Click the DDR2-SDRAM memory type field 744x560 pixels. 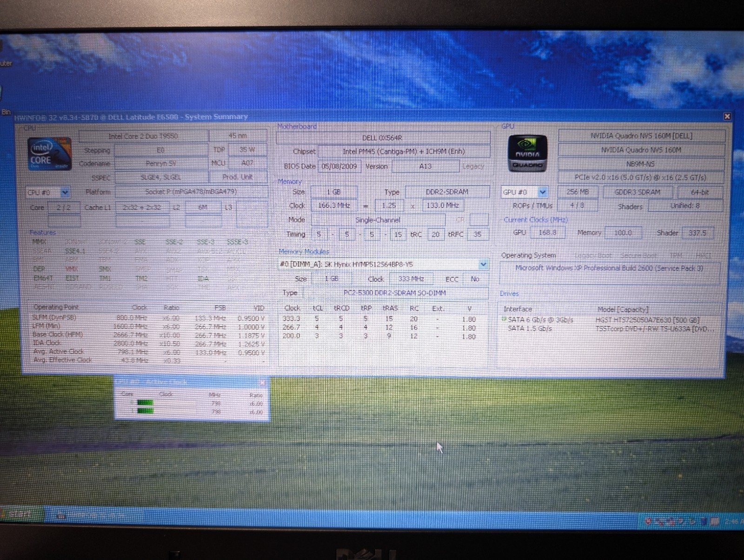coord(447,192)
